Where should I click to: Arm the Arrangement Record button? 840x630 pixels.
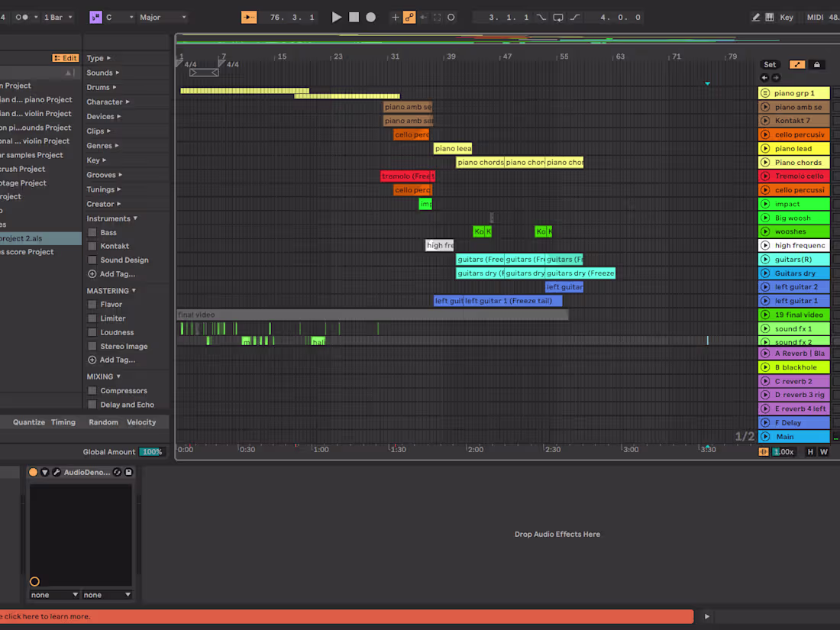click(370, 17)
